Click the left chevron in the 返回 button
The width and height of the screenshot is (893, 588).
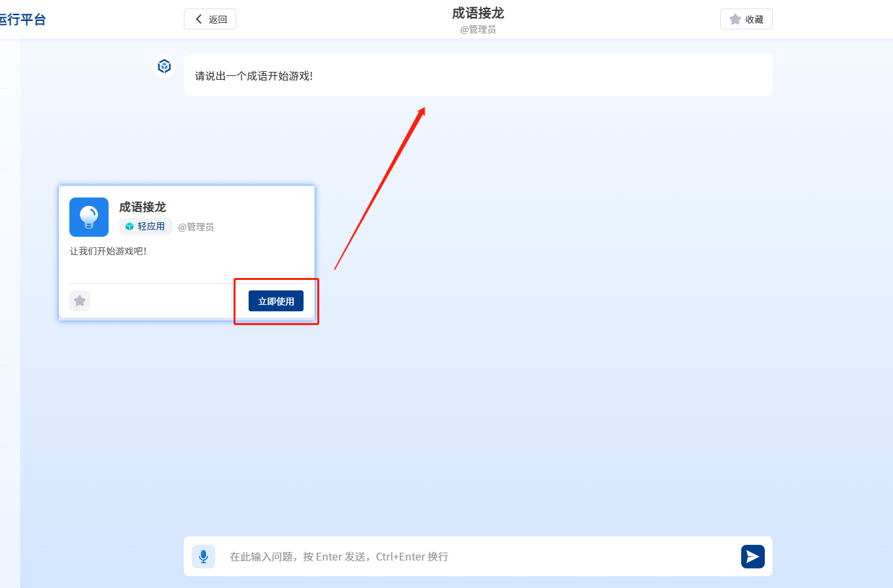click(x=199, y=20)
